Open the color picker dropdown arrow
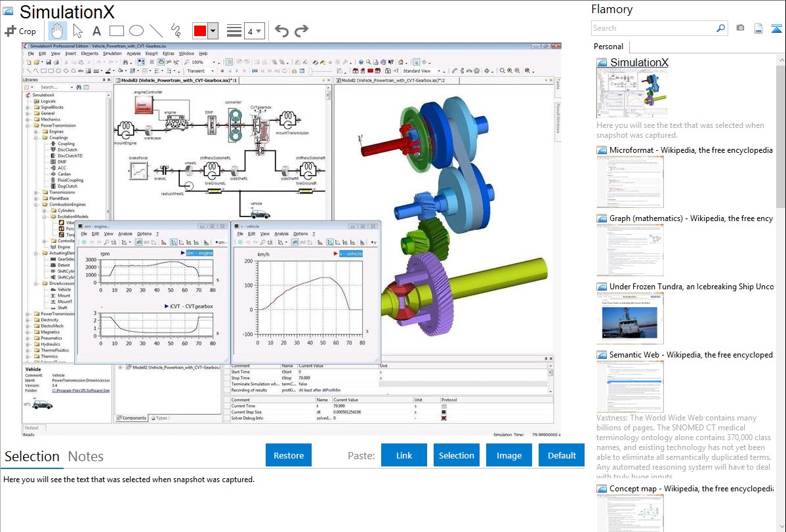This screenshot has height=532, width=786. point(213,31)
